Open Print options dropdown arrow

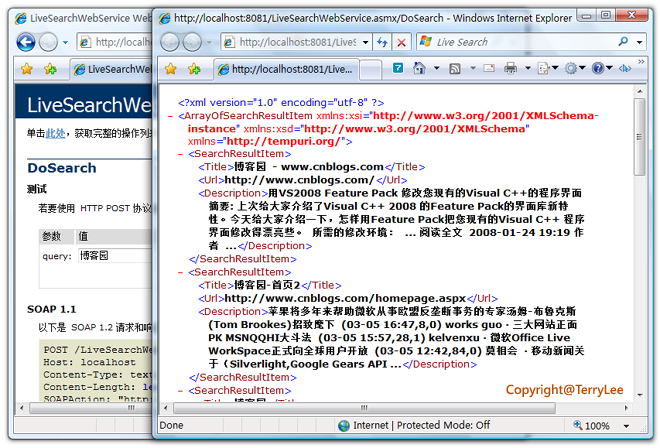click(x=527, y=68)
